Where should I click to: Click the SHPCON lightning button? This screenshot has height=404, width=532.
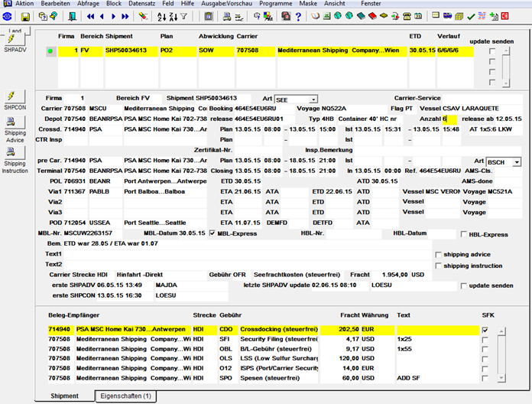(x=15, y=96)
